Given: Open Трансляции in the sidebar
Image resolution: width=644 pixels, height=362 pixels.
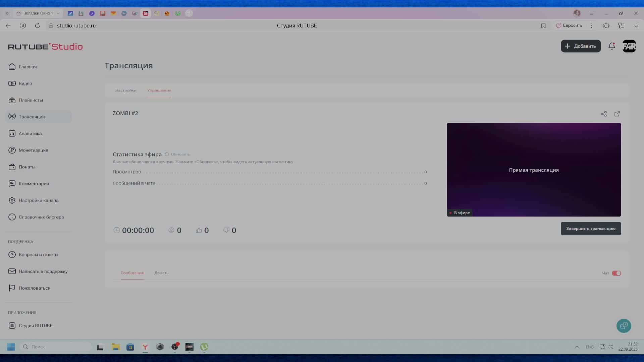Looking at the screenshot, I should point(32,117).
